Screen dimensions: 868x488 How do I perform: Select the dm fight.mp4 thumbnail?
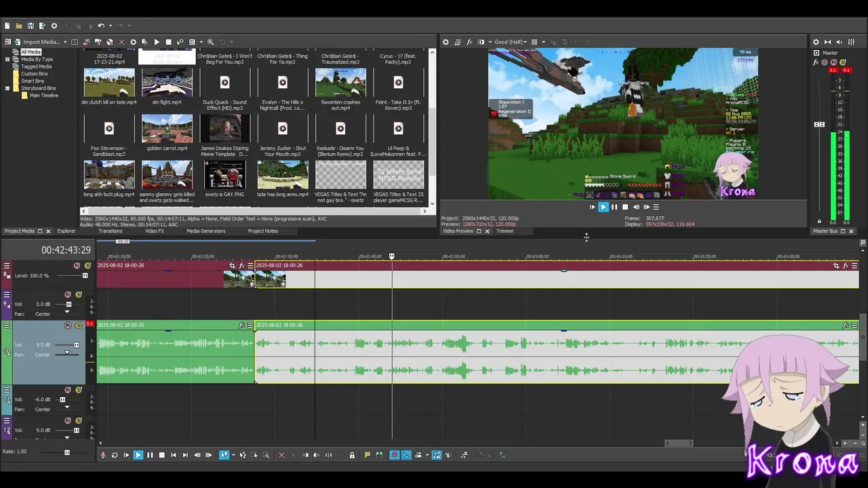coord(167,83)
